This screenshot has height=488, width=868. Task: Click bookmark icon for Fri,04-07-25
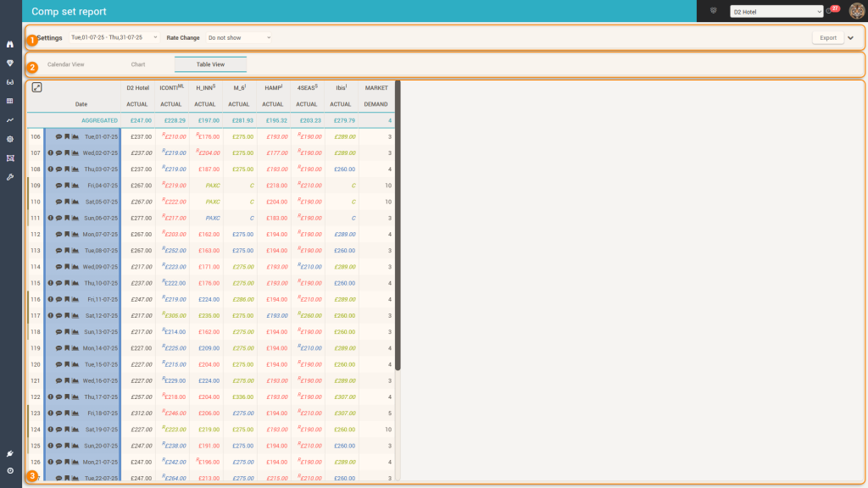[67, 186]
